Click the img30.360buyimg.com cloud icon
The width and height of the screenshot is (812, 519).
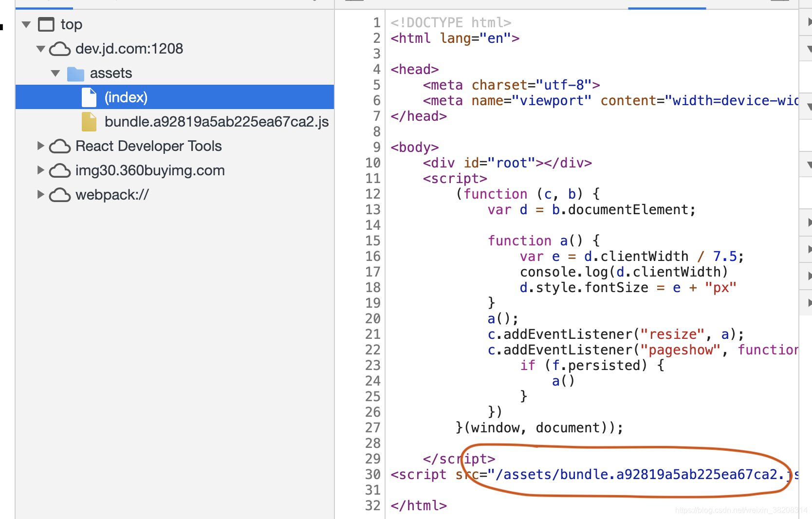click(60, 170)
